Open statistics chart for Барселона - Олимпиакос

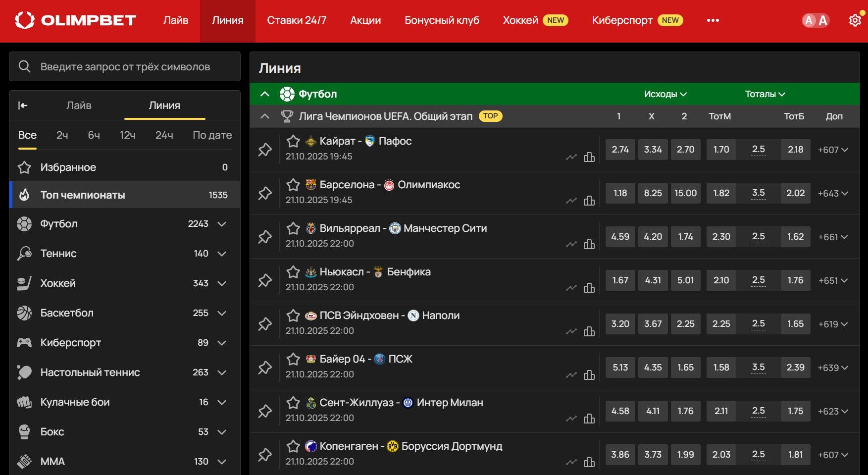[x=589, y=201]
